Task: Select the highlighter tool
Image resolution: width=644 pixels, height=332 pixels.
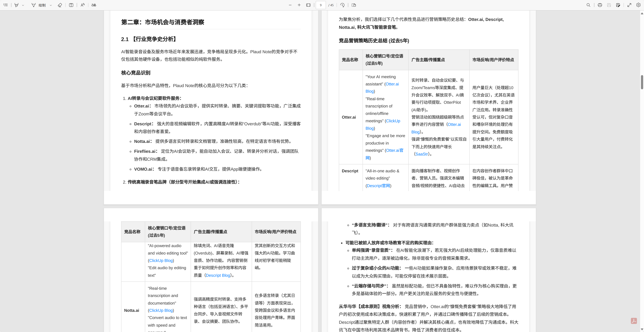Action: (x=16, y=5)
